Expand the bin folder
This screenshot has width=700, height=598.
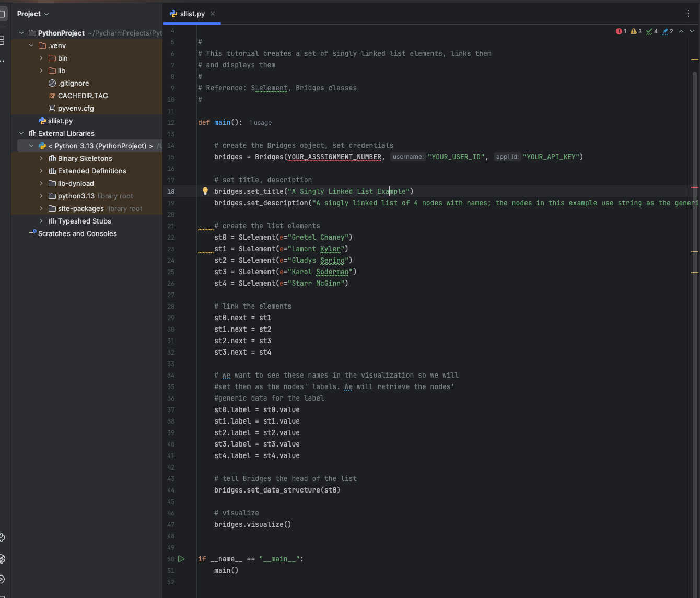click(x=41, y=58)
